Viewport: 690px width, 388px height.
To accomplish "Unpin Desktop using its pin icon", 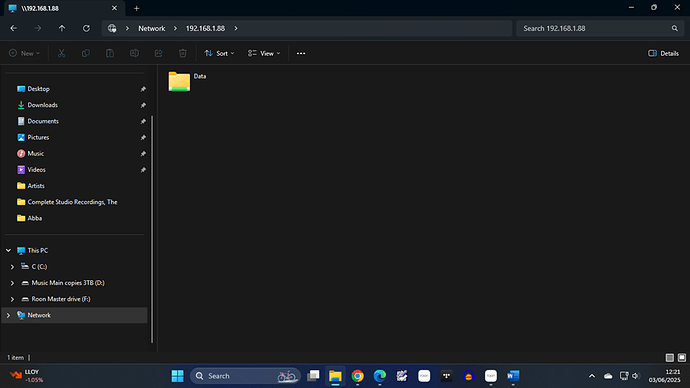I will point(143,89).
